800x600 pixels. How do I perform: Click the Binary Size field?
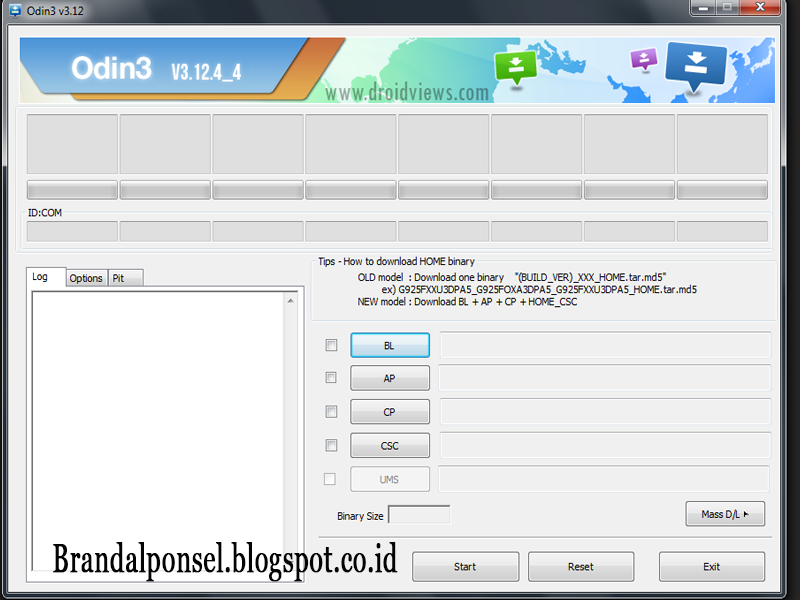(x=419, y=514)
